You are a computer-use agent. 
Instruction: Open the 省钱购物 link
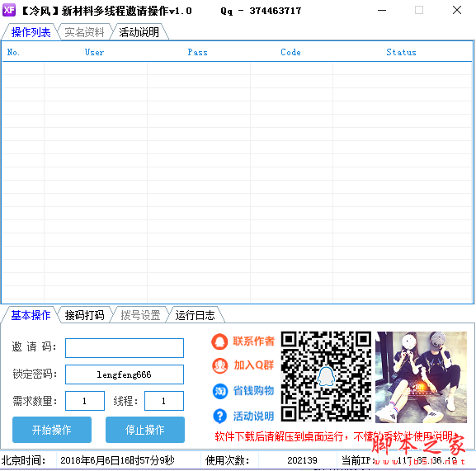[x=253, y=391]
